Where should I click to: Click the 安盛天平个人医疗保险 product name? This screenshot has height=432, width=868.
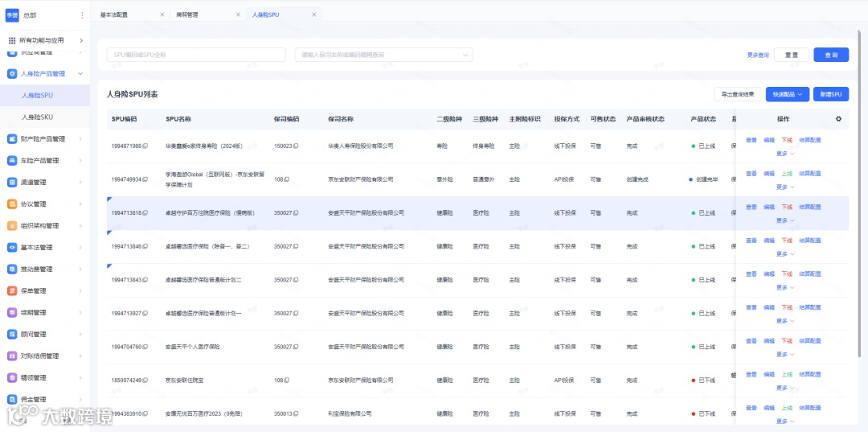tap(193, 348)
